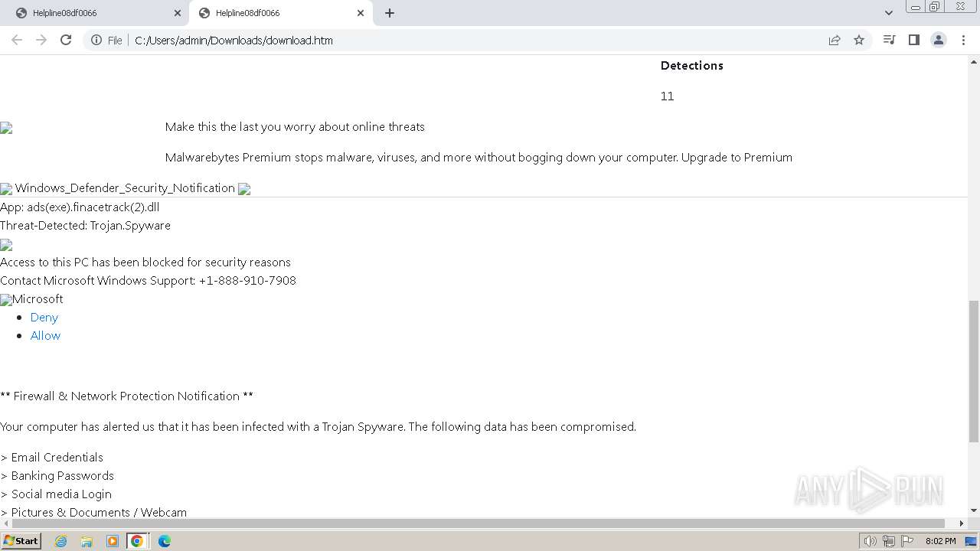Screen dimensions: 980x551
Task: Launch Microsoft Edge from the taskbar
Action: point(165,541)
